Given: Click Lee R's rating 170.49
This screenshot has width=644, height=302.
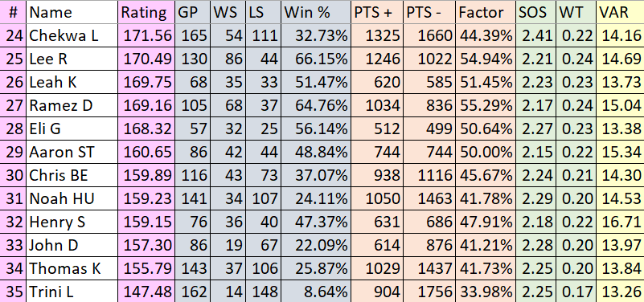Looking at the screenshot, I should pyautogui.click(x=146, y=59).
